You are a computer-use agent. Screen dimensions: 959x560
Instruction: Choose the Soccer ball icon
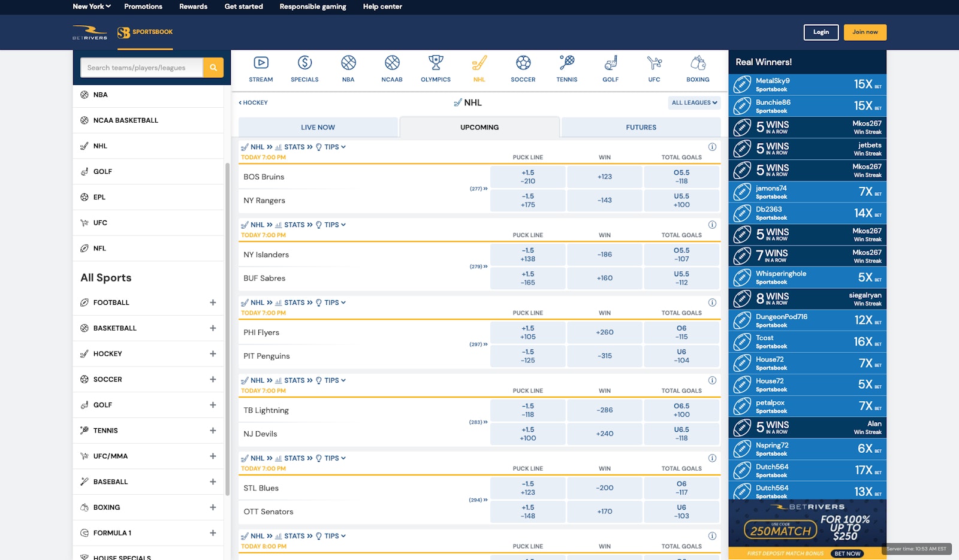tap(523, 63)
